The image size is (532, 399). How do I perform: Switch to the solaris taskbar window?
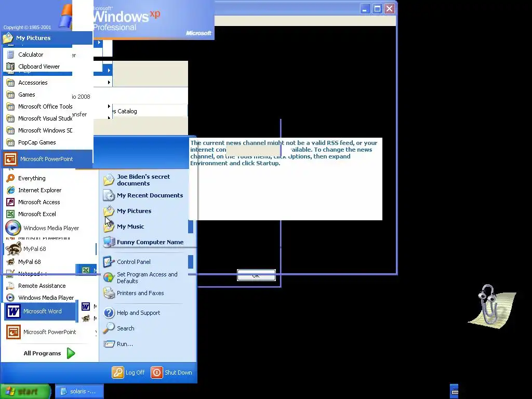tap(79, 392)
